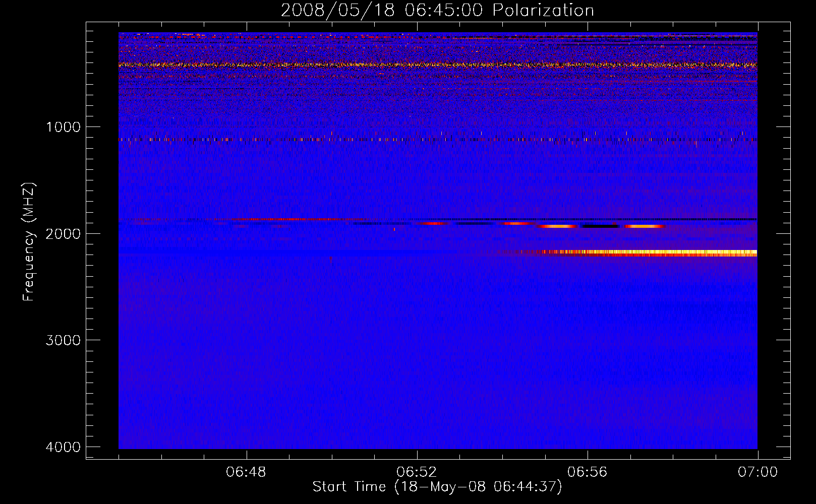Viewport: 816px width, 504px height.
Task: Click the '3000' frequency tick label
Action: (x=63, y=340)
